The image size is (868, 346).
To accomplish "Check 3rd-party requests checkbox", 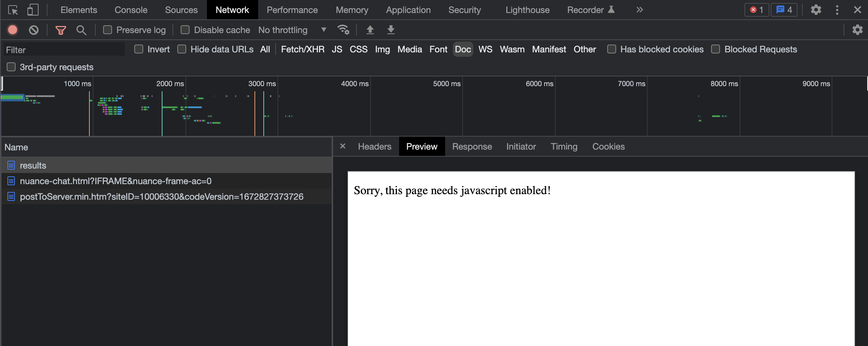I will [11, 67].
